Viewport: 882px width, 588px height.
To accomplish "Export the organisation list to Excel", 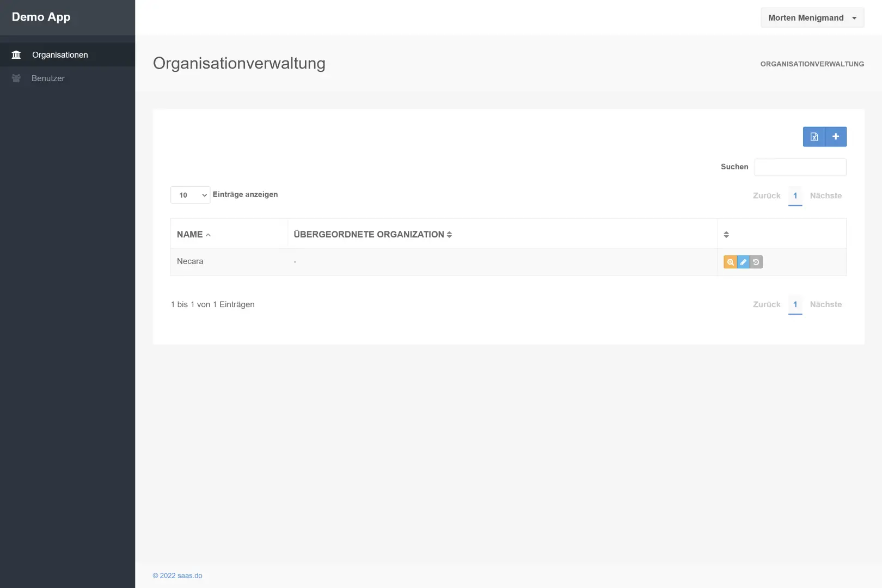I will click(x=814, y=137).
